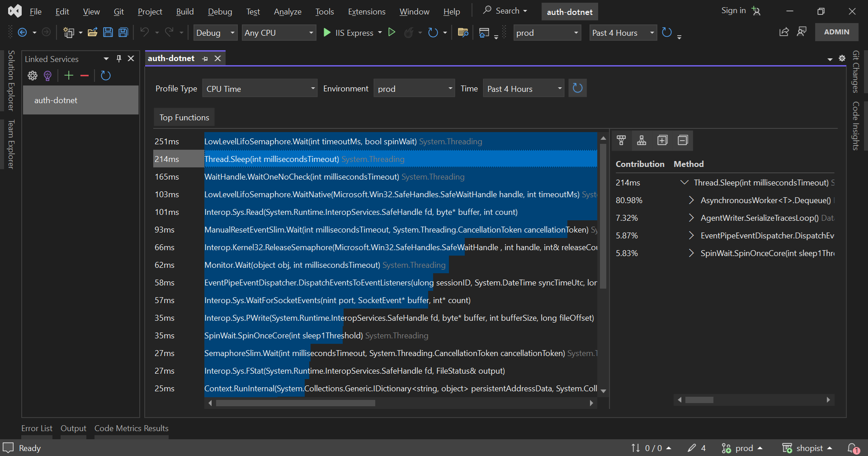Expand all nodes in contribution panel
The image size is (868, 456).
coord(662,140)
